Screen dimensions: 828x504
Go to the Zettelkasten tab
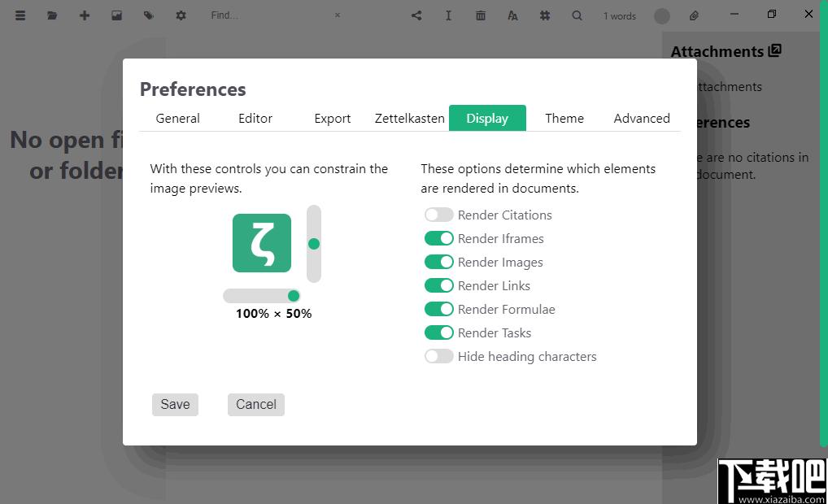click(x=410, y=118)
